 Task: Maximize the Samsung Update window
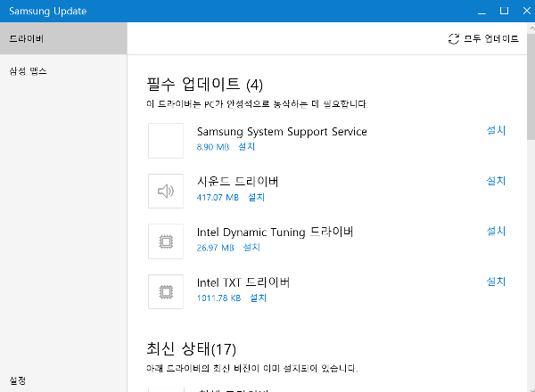pos(504,11)
